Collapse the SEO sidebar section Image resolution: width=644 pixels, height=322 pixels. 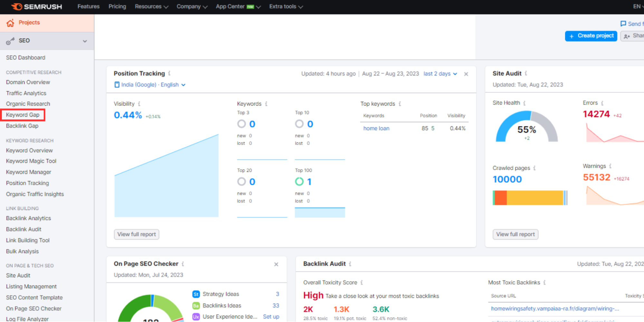85,41
